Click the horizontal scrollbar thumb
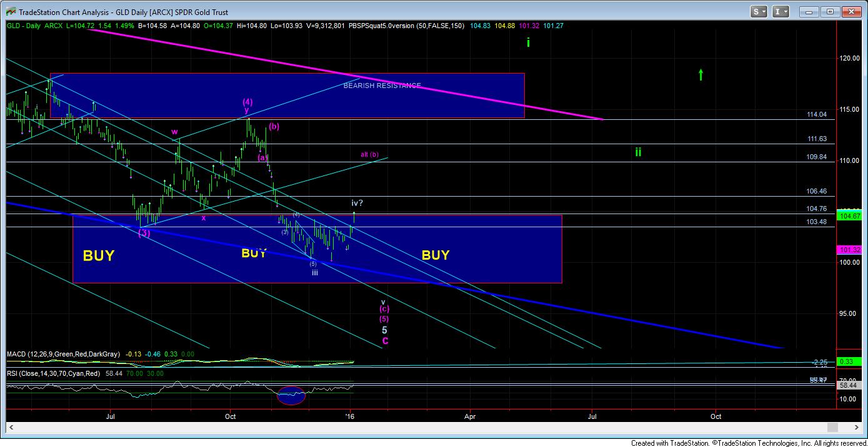Image resolution: width=868 pixels, height=447 pixels. pyautogui.click(x=832, y=428)
